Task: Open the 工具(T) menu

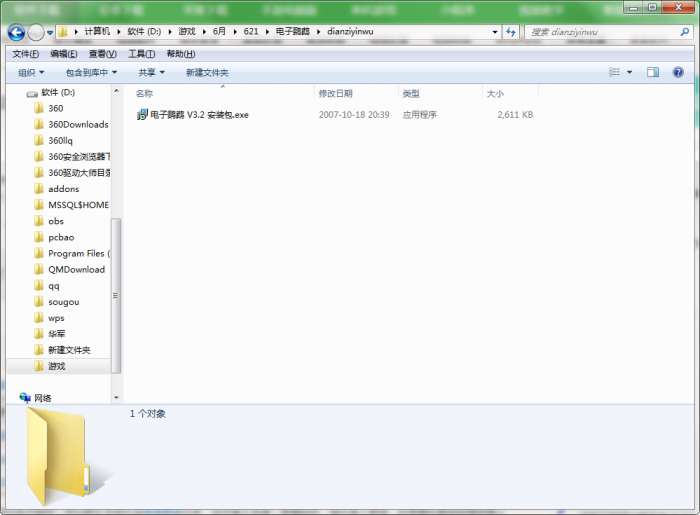Action: point(142,54)
